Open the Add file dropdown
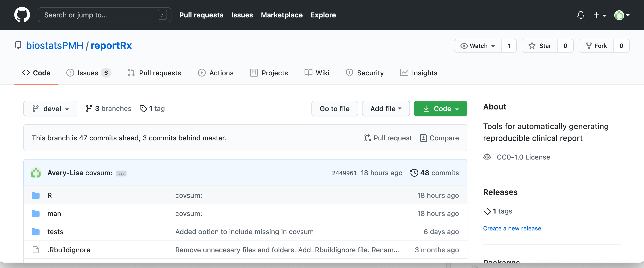This screenshot has height=268, width=644. (x=386, y=108)
